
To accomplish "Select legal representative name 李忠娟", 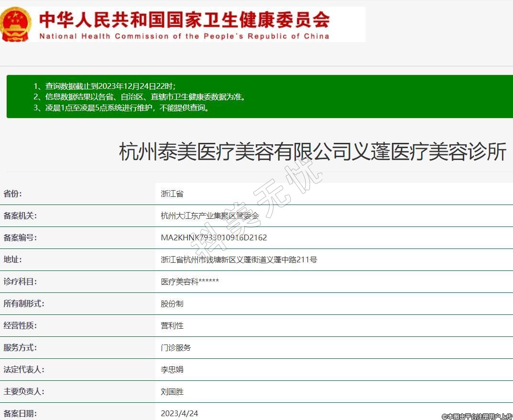I will [x=172, y=370].
